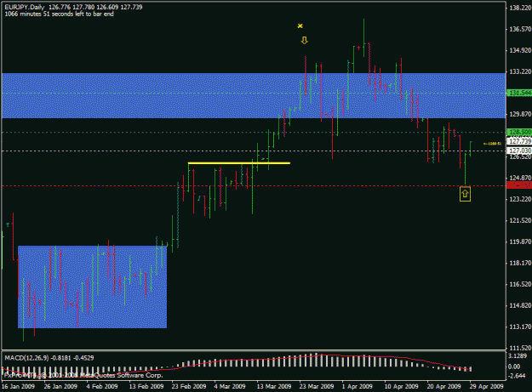Click the white 127.739 current price label
The height and width of the screenshot is (392, 532).
(x=518, y=141)
